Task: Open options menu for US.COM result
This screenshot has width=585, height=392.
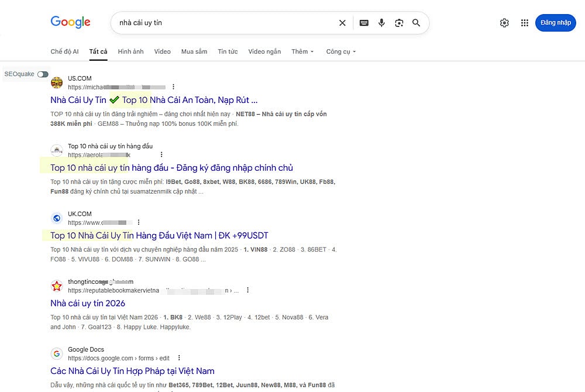Action: tap(173, 87)
